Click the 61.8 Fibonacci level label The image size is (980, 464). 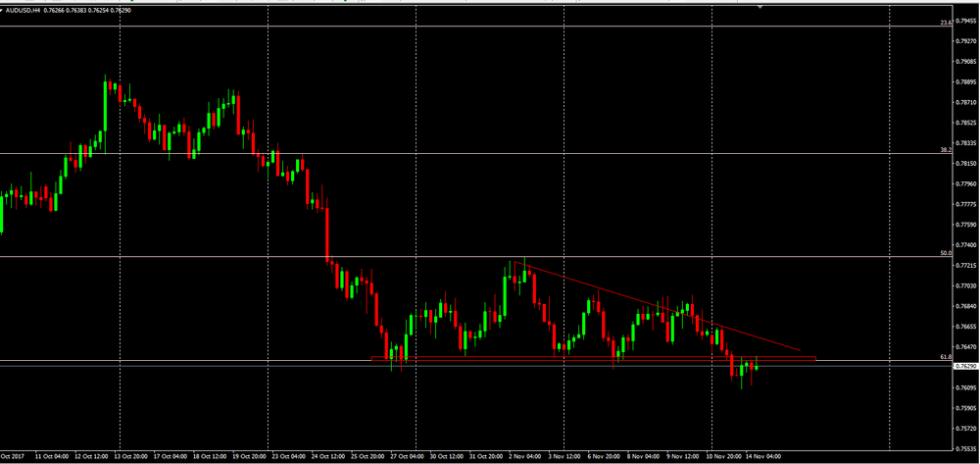point(946,357)
